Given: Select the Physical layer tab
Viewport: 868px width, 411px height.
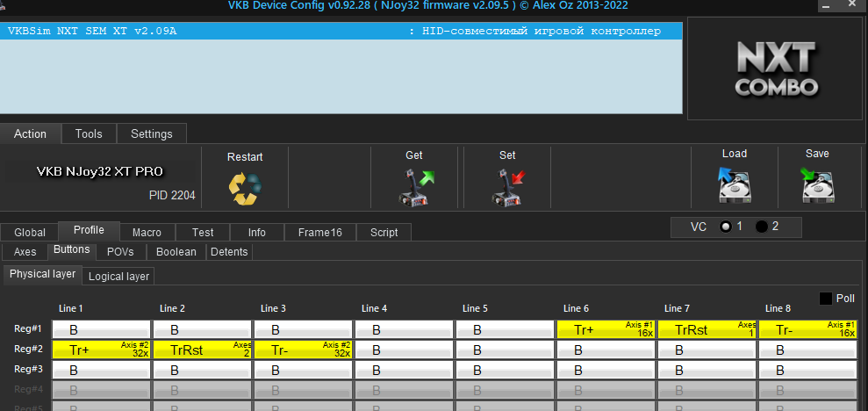Looking at the screenshot, I should pyautogui.click(x=43, y=274).
